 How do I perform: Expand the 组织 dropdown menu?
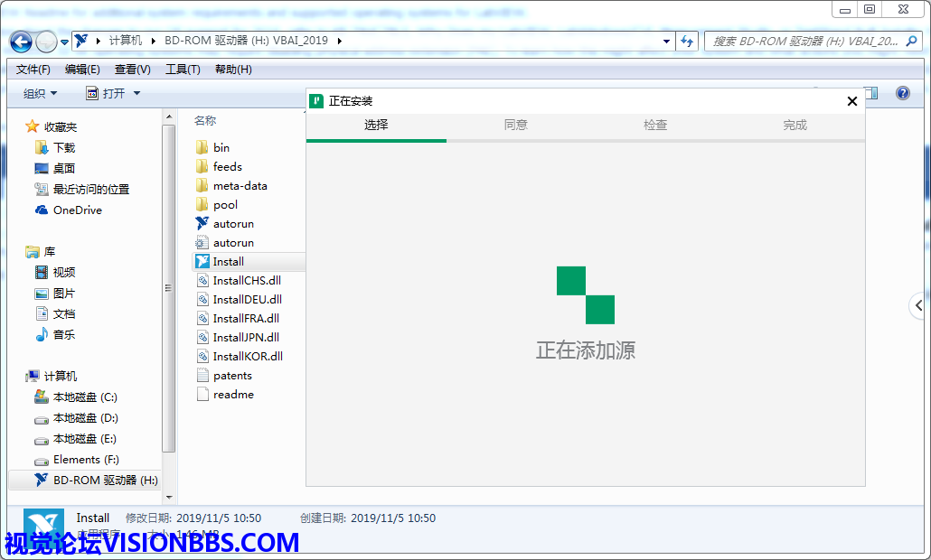[40, 93]
